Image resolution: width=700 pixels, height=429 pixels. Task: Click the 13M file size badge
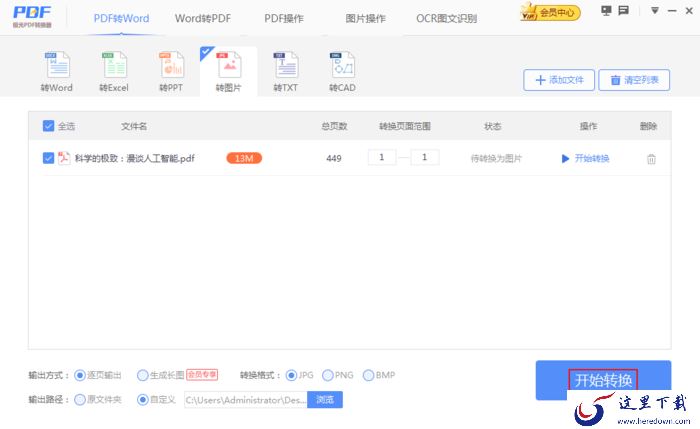[x=244, y=158]
